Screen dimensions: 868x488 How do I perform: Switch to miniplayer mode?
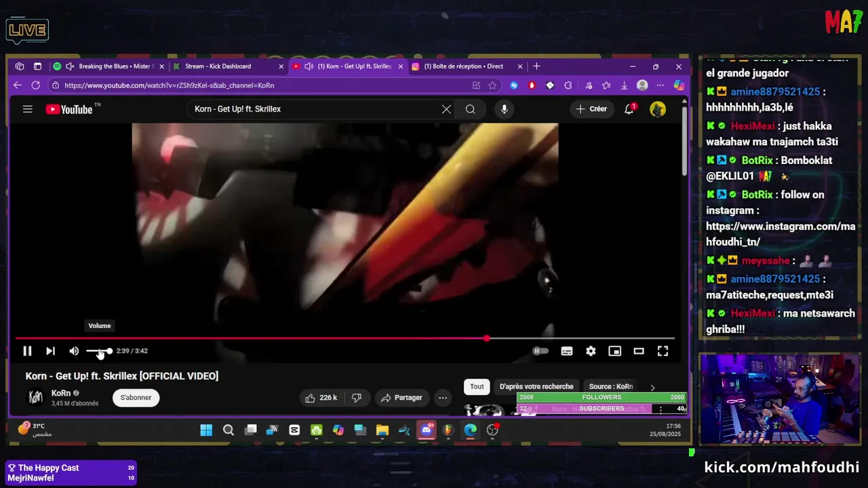[614, 351]
